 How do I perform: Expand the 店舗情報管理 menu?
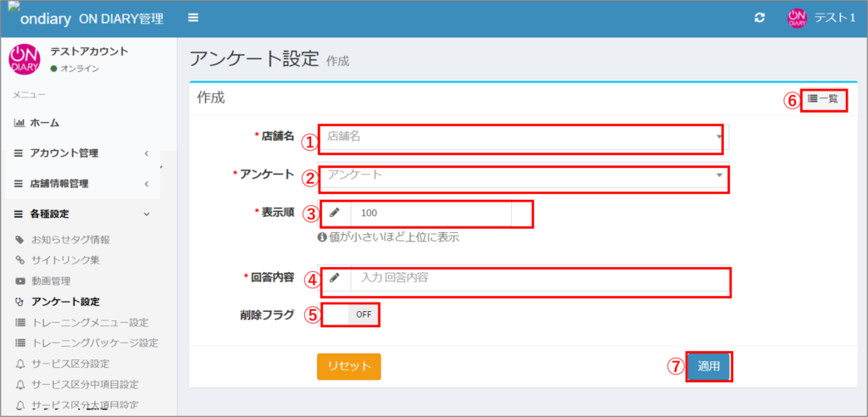pyautogui.click(x=81, y=184)
